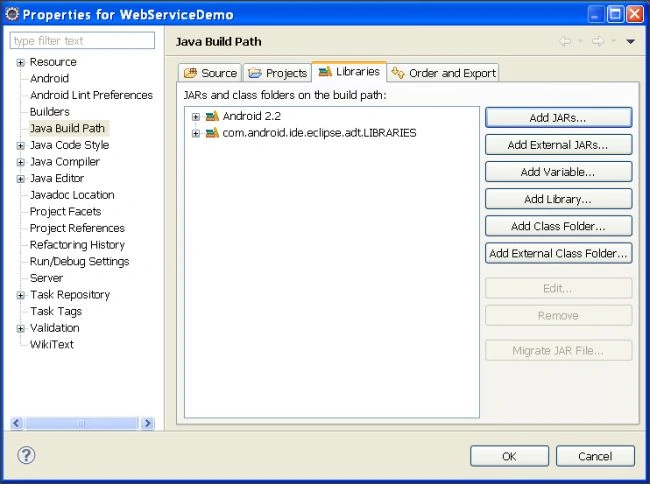Select com.android.ide.eclipse.adt.LIBRARIES entry text
The height and width of the screenshot is (484, 650).
coord(319,133)
